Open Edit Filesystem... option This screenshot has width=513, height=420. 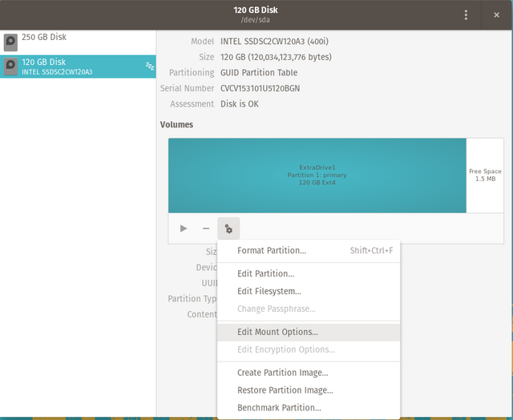pos(269,292)
